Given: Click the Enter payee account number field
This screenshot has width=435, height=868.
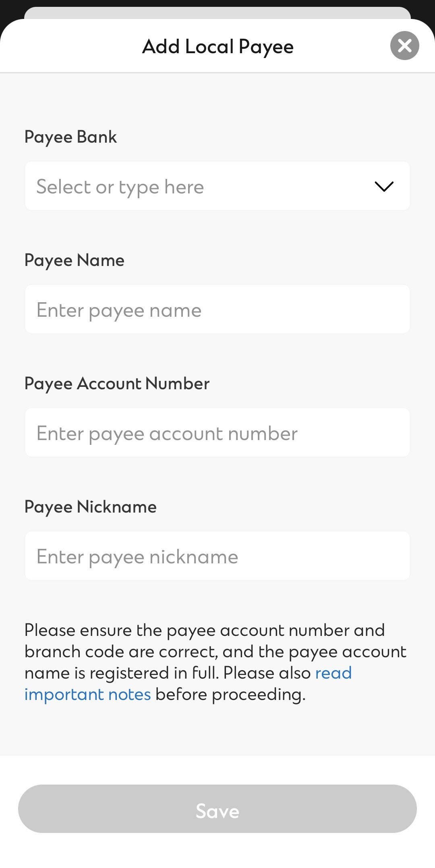Looking at the screenshot, I should coord(217,433).
